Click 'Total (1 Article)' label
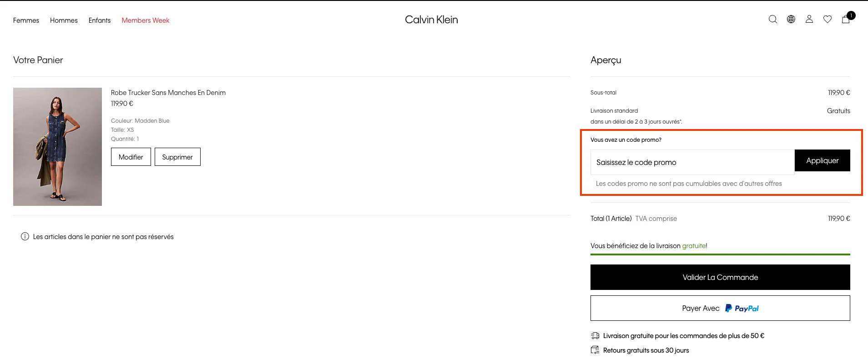Image resolution: width=868 pixels, height=364 pixels. [611, 219]
